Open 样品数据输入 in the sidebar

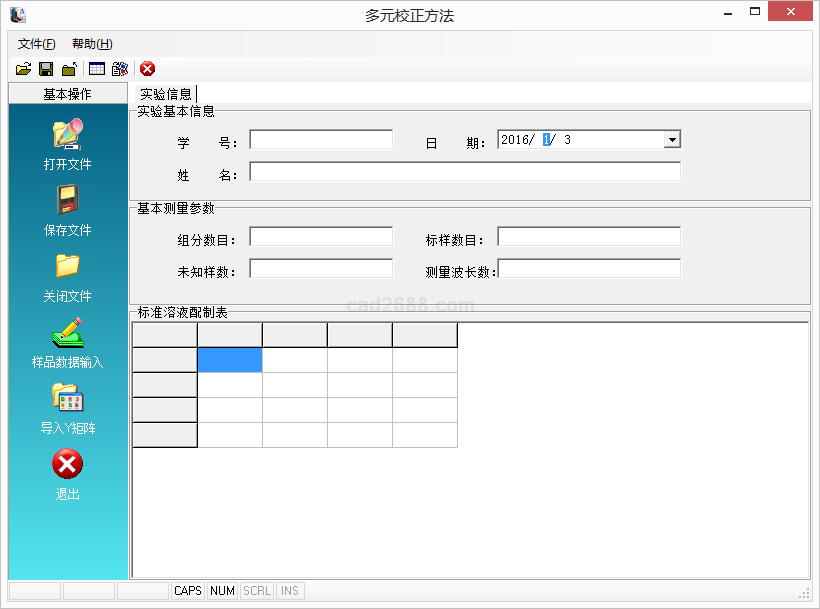[x=67, y=332]
